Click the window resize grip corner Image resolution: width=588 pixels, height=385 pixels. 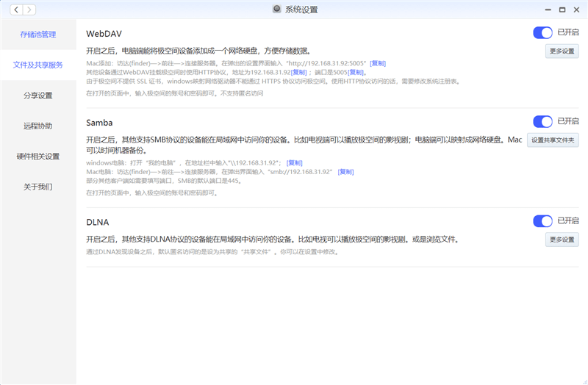[x=584, y=381]
